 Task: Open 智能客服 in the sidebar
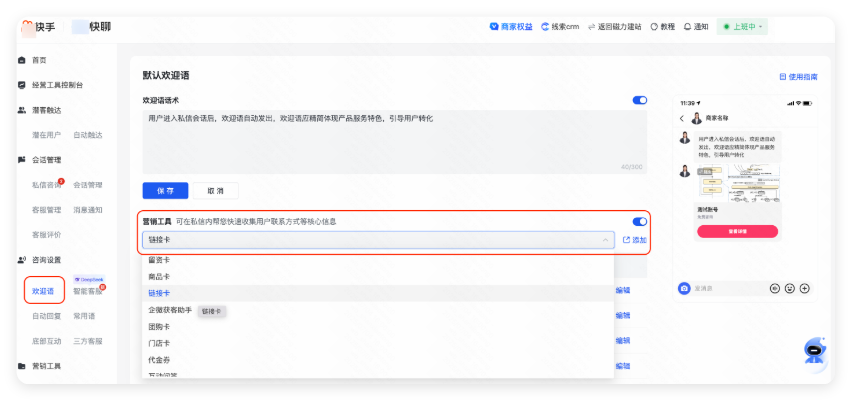(88, 291)
